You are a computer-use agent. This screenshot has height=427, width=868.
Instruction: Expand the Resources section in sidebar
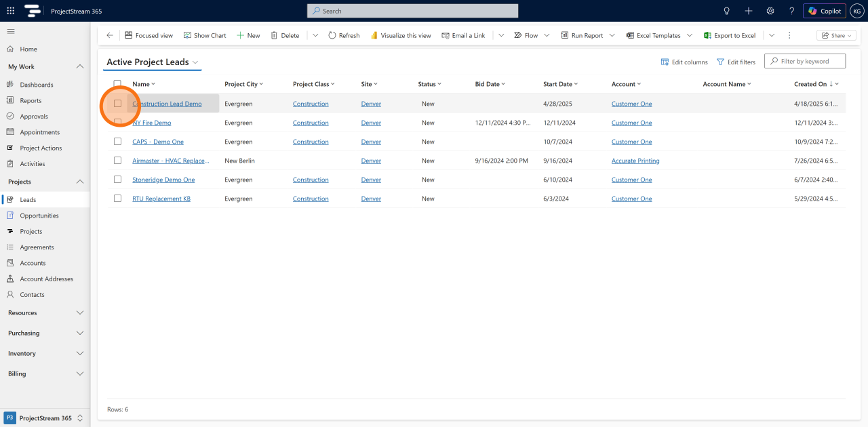point(80,313)
